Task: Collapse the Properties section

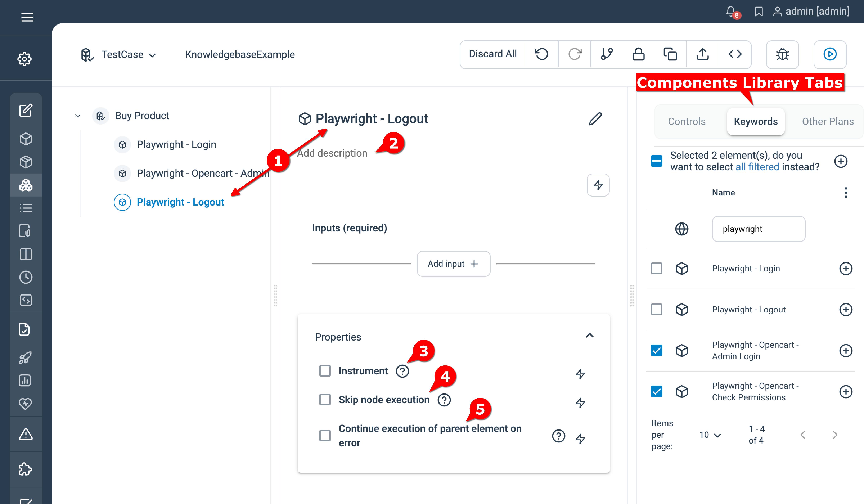Action: [589, 336]
